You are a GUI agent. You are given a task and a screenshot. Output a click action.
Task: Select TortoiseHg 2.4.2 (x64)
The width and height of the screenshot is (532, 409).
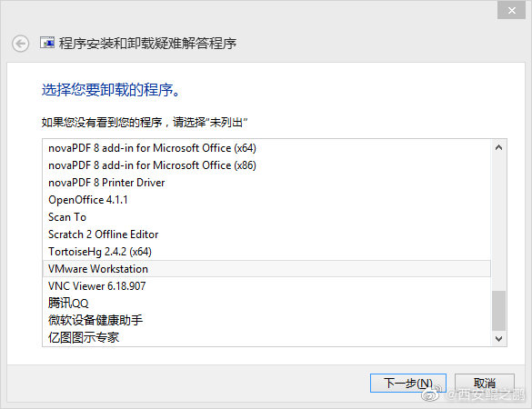tap(266, 252)
